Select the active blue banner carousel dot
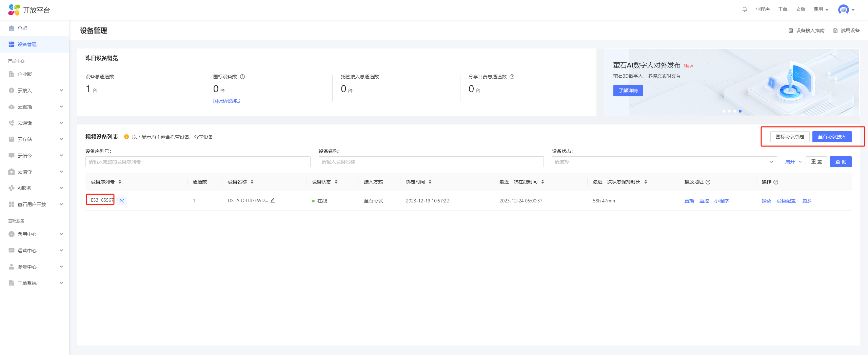 click(x=740, y=111)
